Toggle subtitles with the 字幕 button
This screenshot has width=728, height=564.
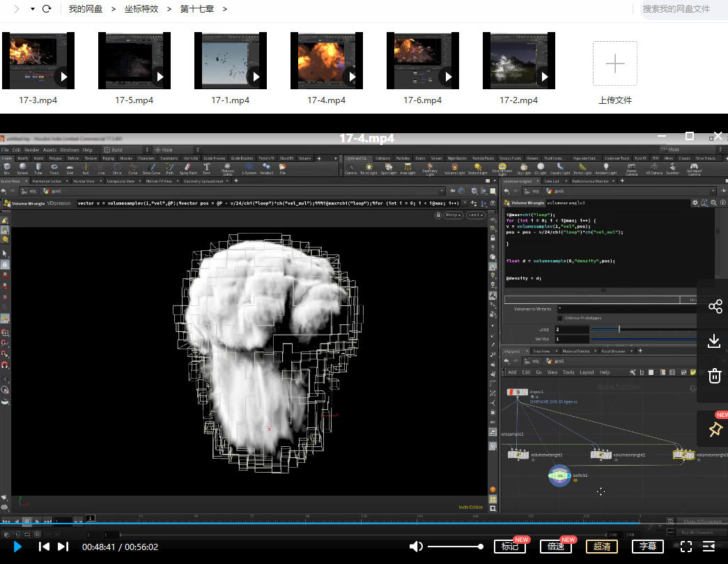[648, 547]
